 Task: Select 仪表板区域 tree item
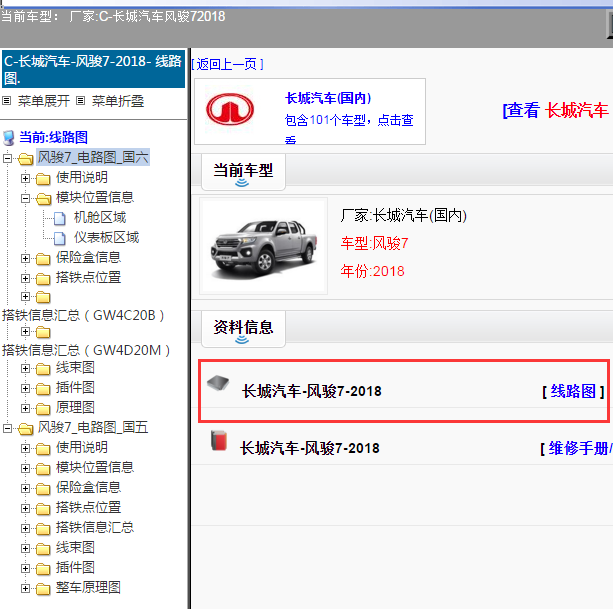(x=107, y=237)
